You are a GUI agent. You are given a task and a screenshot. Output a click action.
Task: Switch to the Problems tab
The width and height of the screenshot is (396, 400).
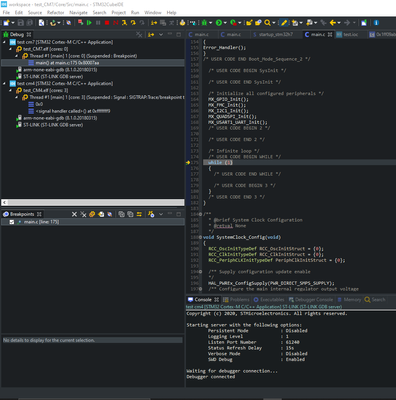point(236,299)
